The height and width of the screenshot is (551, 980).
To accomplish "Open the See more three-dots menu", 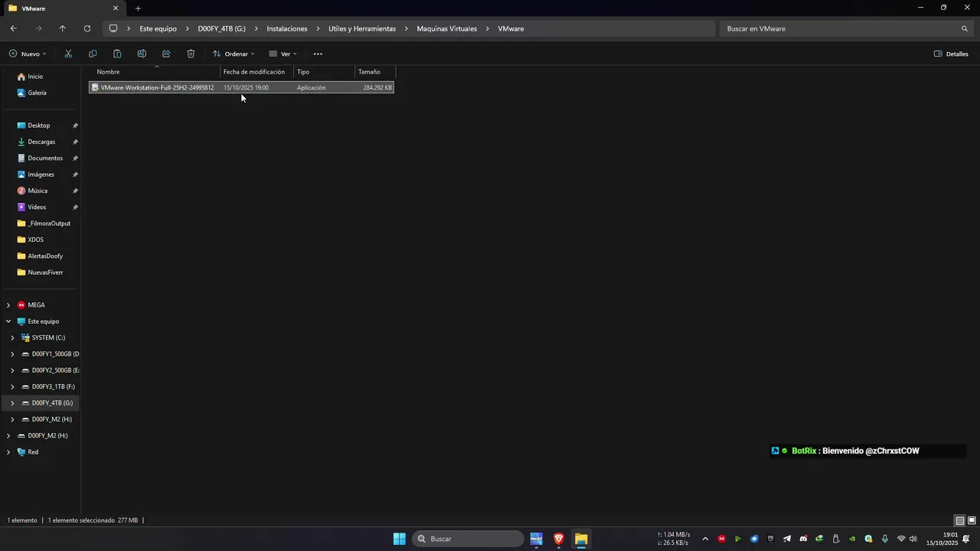I will (318, 54).
